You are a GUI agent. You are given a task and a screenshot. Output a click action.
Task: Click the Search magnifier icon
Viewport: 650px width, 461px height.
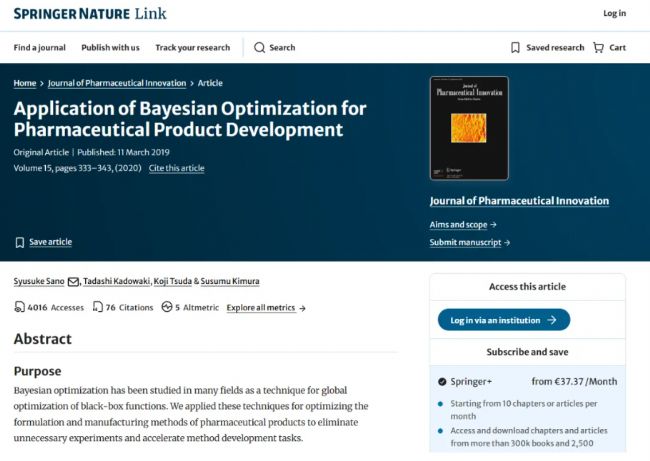tap(260, 48)
